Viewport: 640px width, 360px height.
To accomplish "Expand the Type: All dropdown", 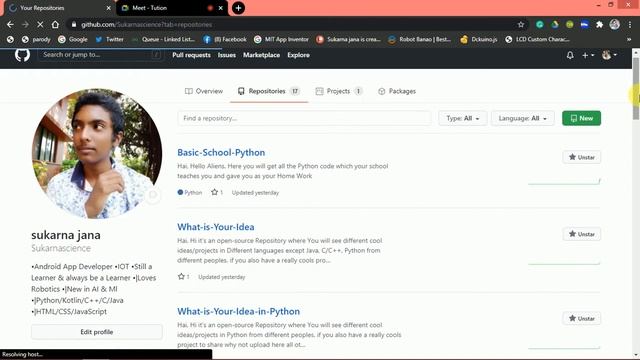I will pyautogui.click(x=462, y=118).
